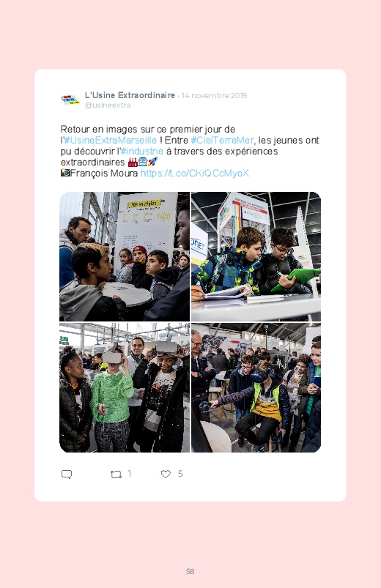
Task: Click the @usineextra handle
Action: click(108, 105)
